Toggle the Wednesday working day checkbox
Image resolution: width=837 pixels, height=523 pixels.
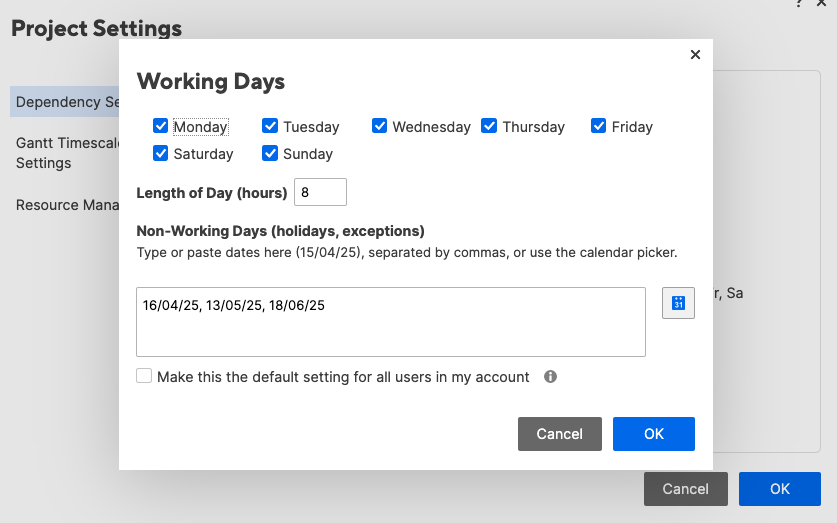(x=379, y=126)
